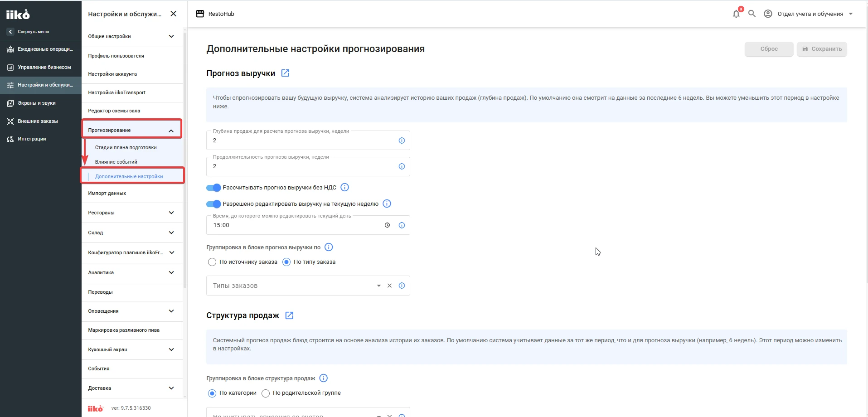Viewport: 868px width, 417px height.
Task: Expand the Склад settings section
Action: [132, 233]
